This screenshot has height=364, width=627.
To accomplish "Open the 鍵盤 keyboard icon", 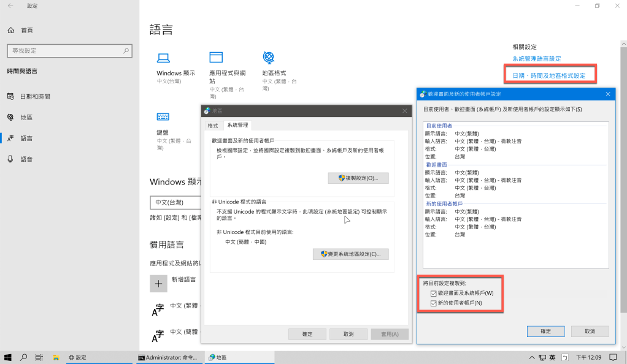I will tap(163, 116).
